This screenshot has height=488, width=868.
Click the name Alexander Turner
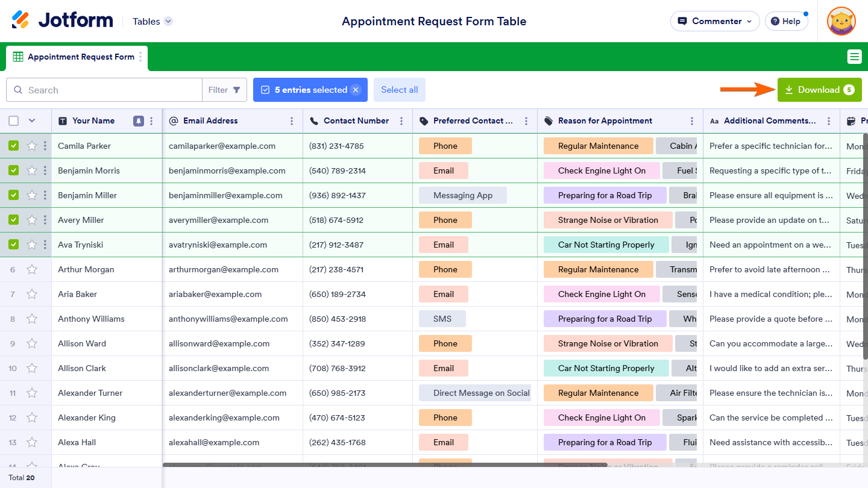[90, 393]
